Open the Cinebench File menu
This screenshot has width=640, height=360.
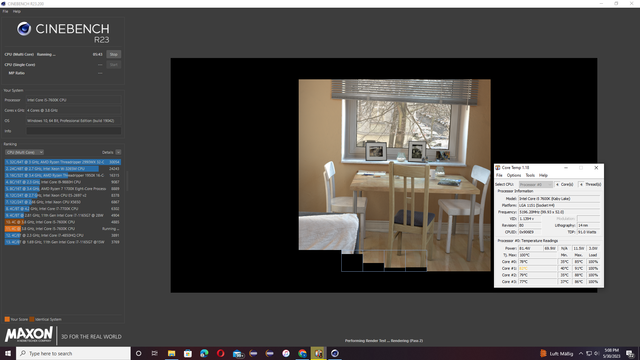point(5,11)
